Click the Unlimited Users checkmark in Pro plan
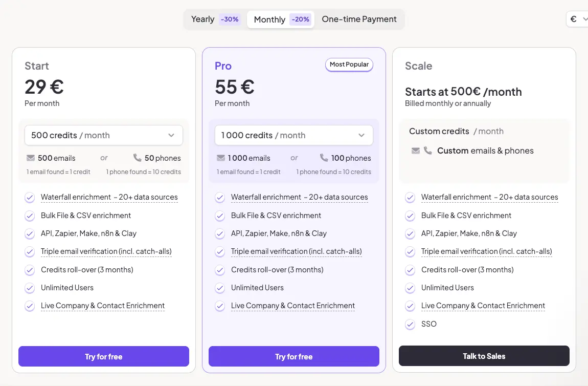Viewport: 588px width, 386px height. [220, 288]
